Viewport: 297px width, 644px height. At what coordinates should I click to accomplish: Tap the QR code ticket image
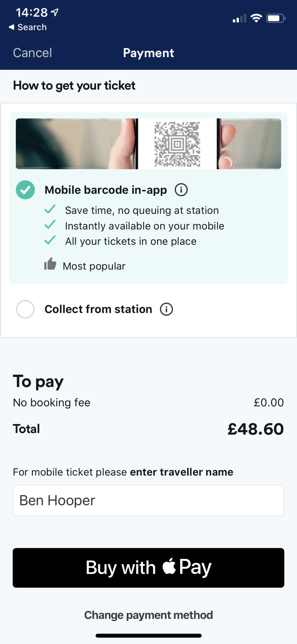pos(177,144)
